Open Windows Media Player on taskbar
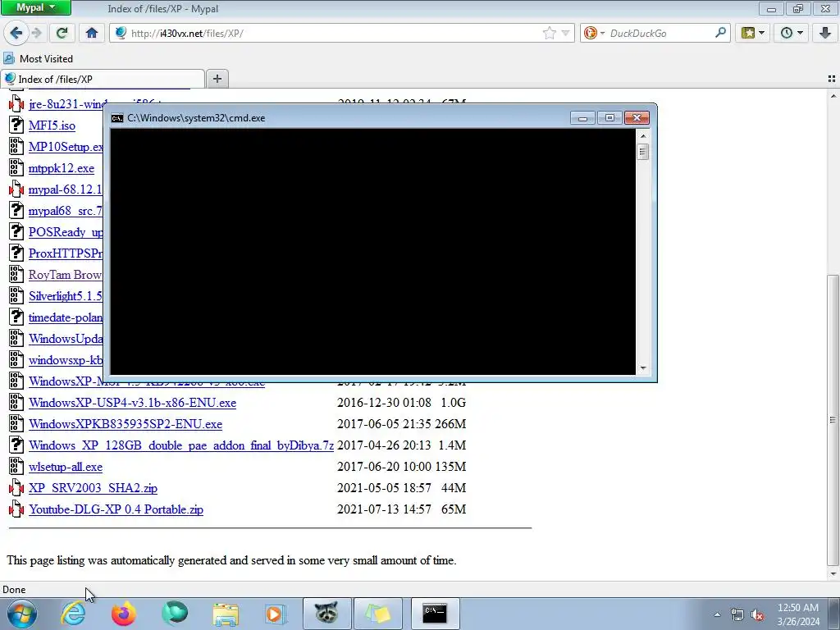 pyautogui.click(x=276, y=614)
